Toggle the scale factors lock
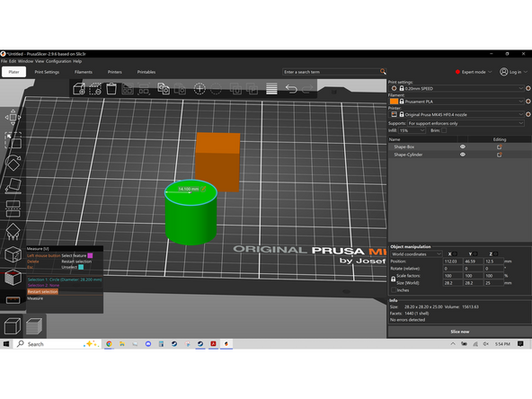 click(x=394, y=279)
